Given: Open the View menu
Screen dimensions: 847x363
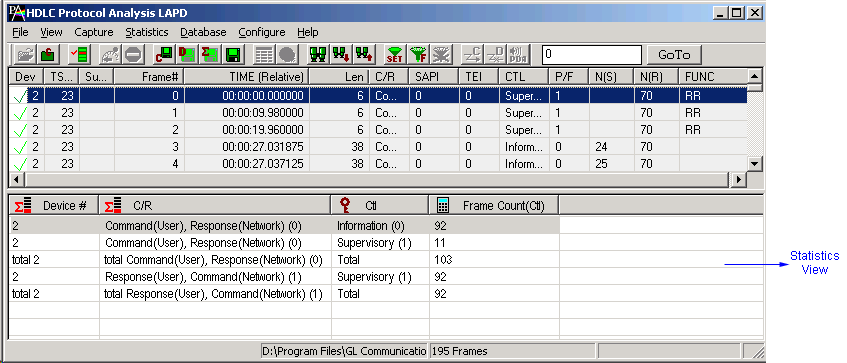Looking at the screenshot, I should (51, 32).
